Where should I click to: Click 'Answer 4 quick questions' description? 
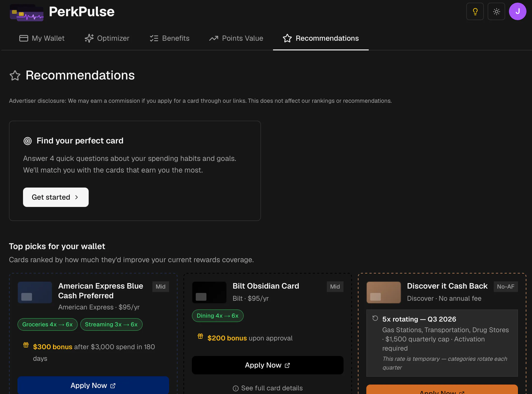tap(130, 164)
